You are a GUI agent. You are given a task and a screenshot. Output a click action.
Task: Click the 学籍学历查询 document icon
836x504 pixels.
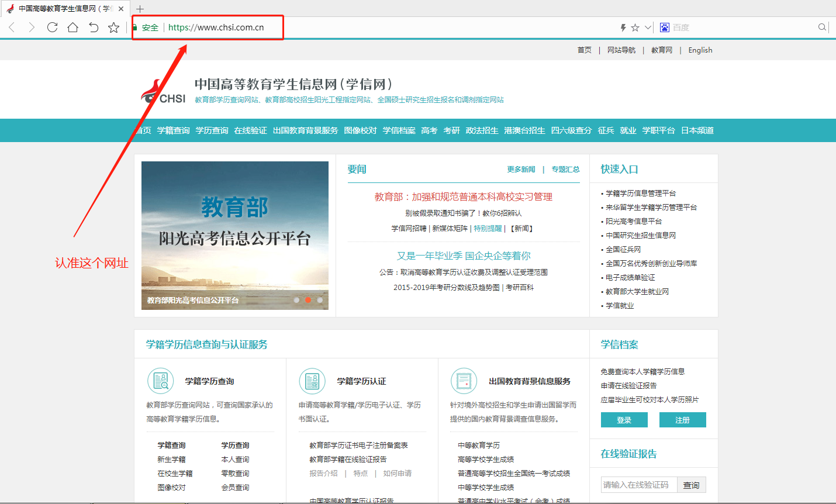pos(160,381)
